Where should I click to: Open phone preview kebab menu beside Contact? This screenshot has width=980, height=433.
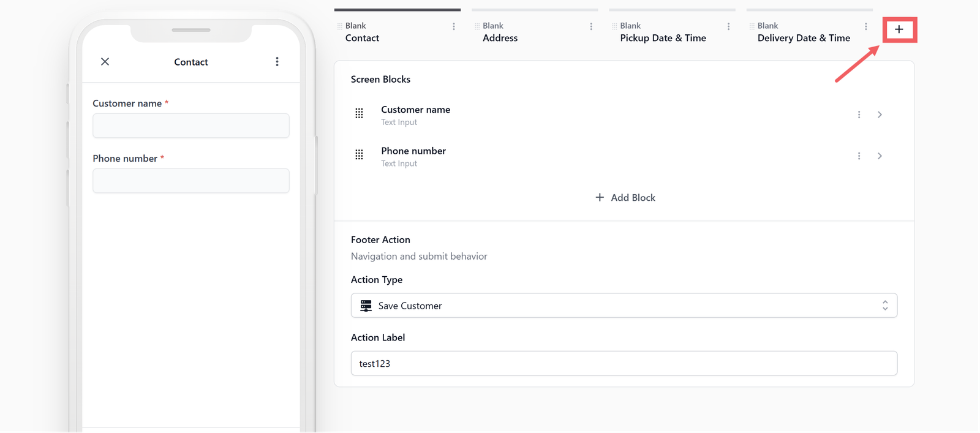pos(277,62)
